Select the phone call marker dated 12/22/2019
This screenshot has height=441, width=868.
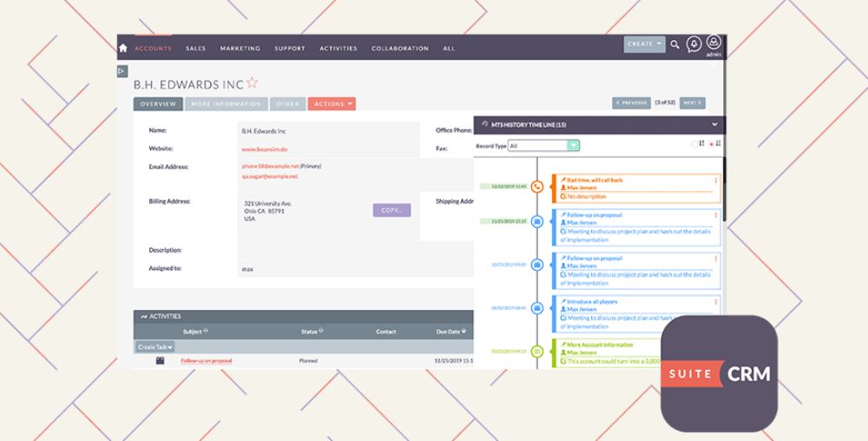[x=537, y=187]
